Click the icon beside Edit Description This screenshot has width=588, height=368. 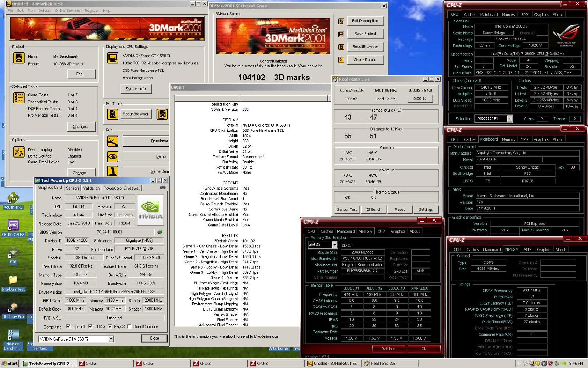(341, 21)
